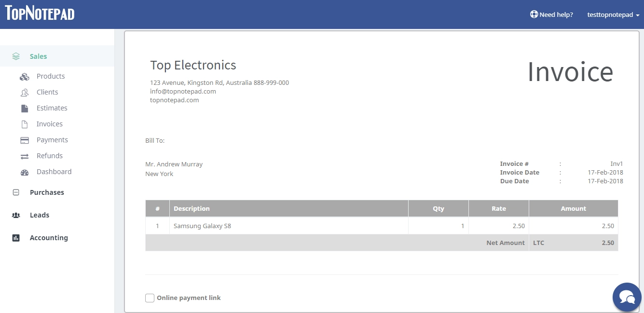
Task: Click the Refunds arrows icon
Action: coord(25,156)
